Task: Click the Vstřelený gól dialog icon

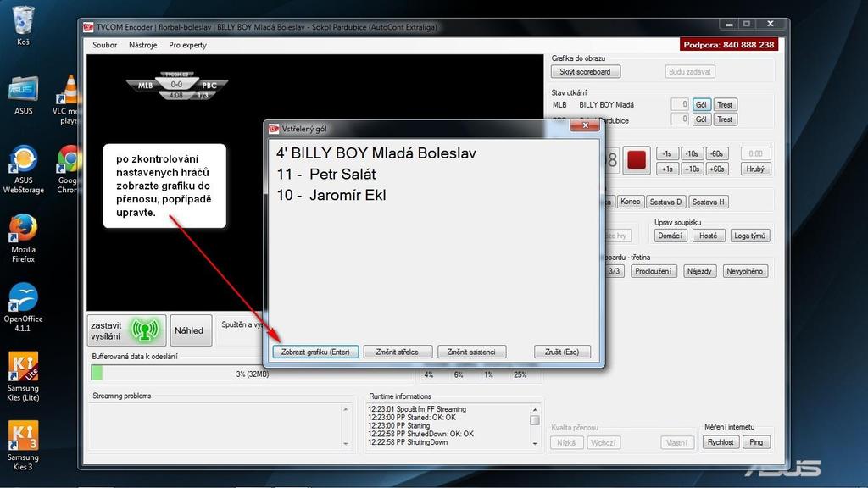Action: tap(274, 129)
